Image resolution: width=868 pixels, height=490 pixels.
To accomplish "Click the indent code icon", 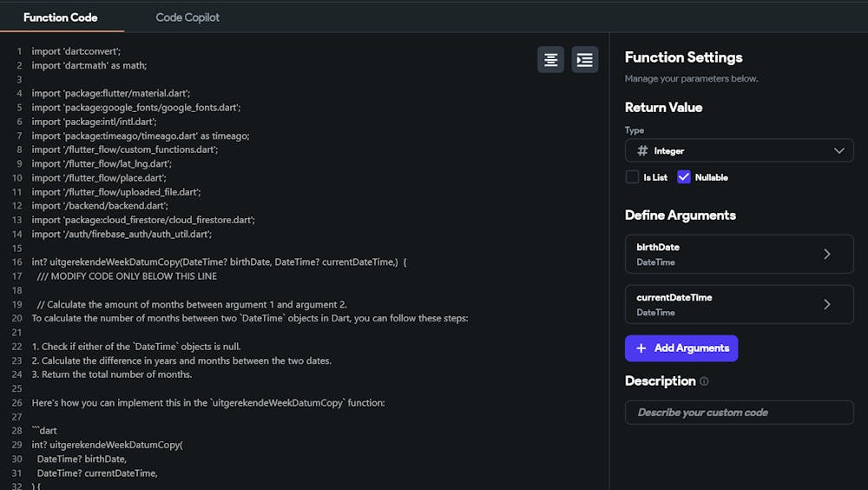I will 585,59.
